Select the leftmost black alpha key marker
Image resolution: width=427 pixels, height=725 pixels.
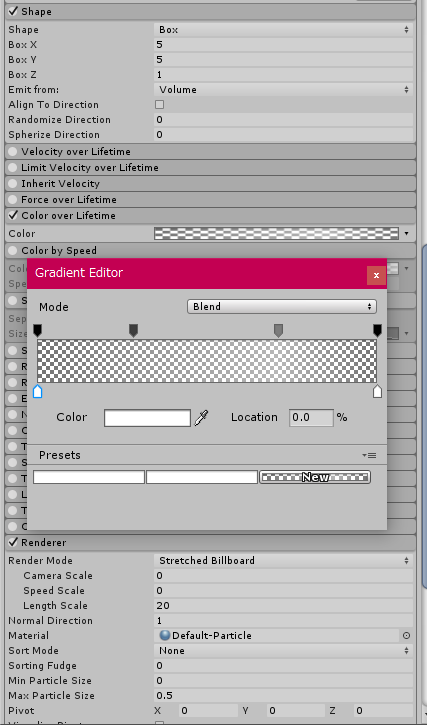tap(37, 330)
